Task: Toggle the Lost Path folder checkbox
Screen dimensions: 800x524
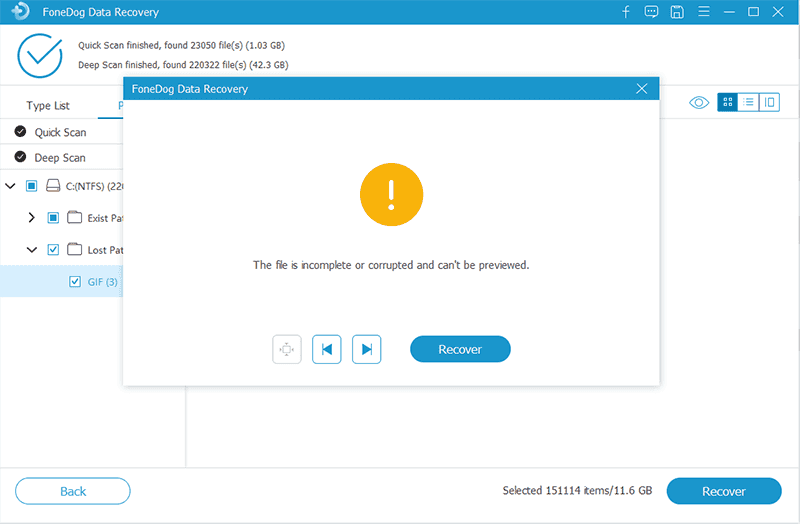Action: [54, 250]
